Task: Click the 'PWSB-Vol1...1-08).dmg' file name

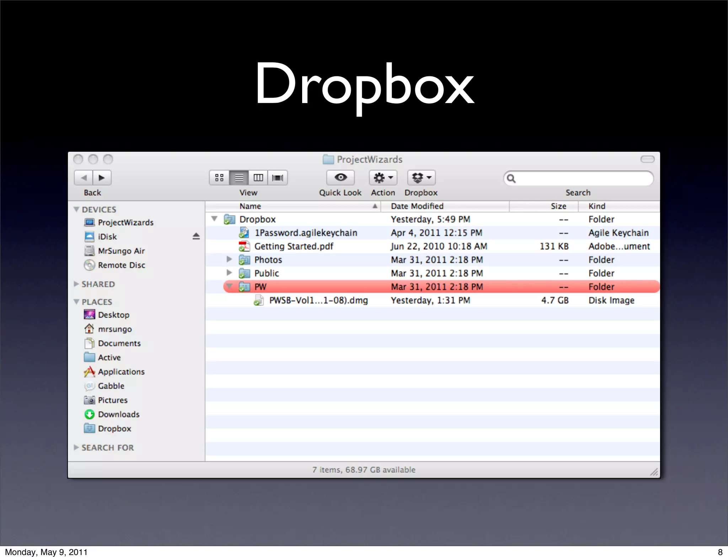Action: pos(318,300)
